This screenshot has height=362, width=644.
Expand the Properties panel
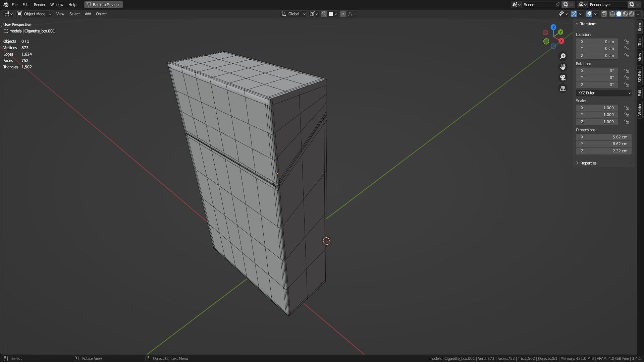pyautogui.click(x=588, y=163)
